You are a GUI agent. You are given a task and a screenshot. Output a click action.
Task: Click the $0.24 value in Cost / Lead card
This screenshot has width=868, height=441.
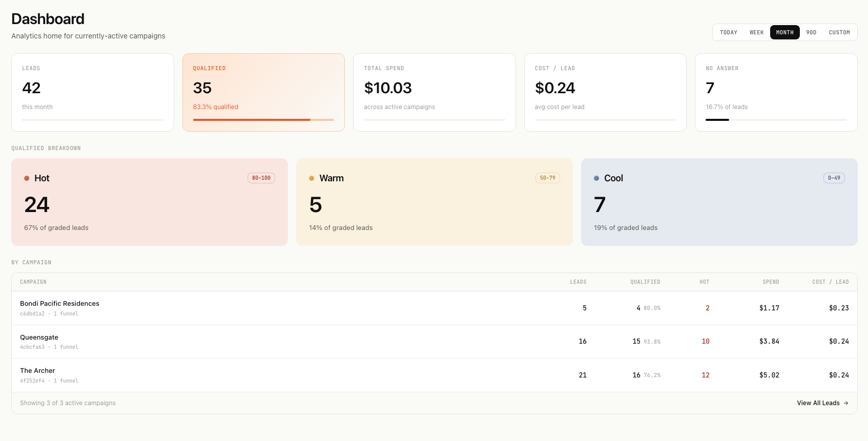pos(555,88)
